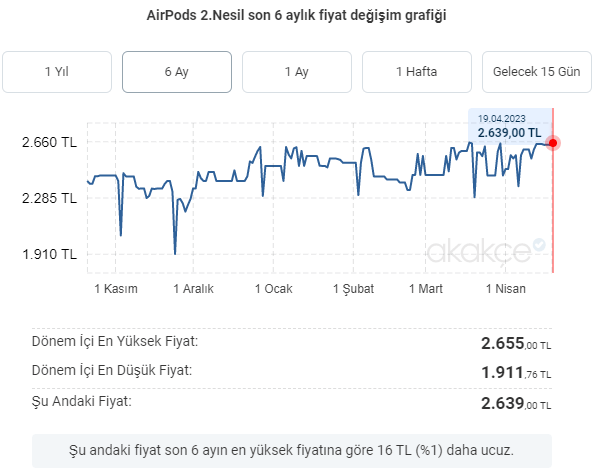Screen dimensions: 609x468
Task: Switch to the 1 Ay range
Action: click(297, 72)
